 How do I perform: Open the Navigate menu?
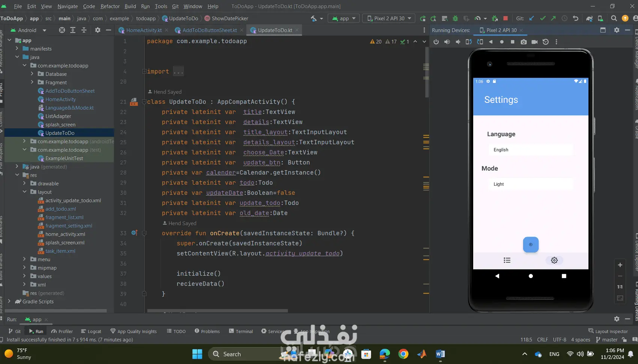pyautogui.click(x=68, y=6)
